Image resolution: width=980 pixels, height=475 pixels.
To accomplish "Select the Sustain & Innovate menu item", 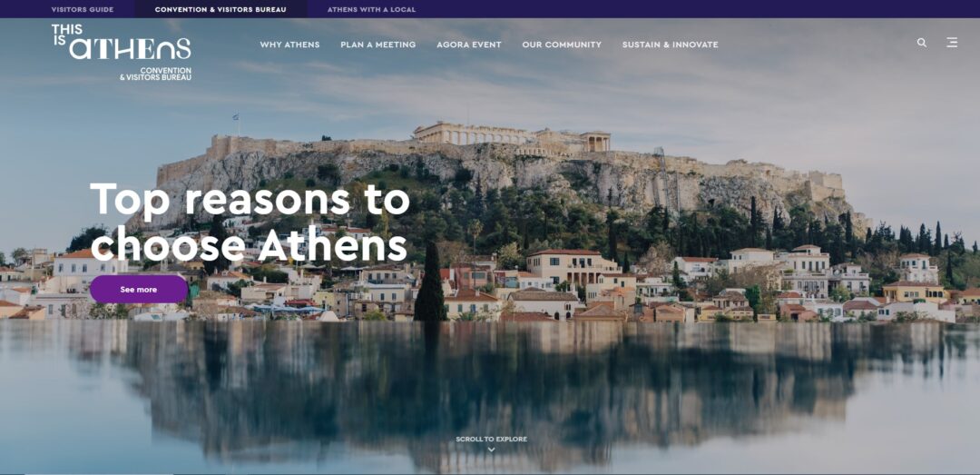I will point(670,45).
